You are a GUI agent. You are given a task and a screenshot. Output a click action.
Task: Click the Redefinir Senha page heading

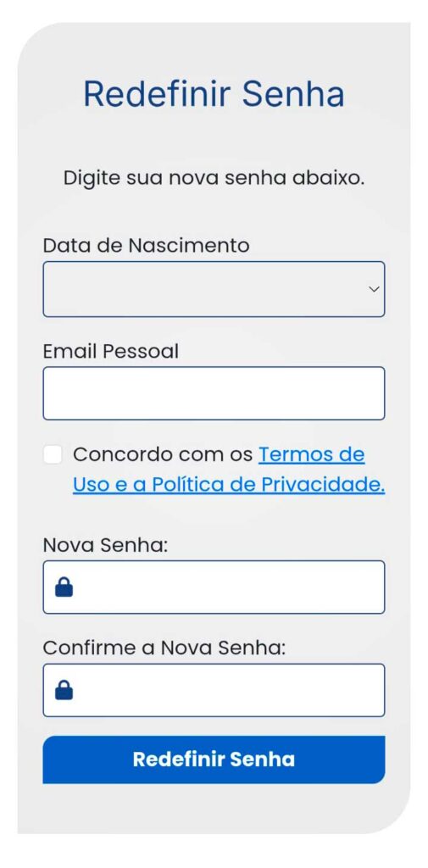click(x=214, y=93)
